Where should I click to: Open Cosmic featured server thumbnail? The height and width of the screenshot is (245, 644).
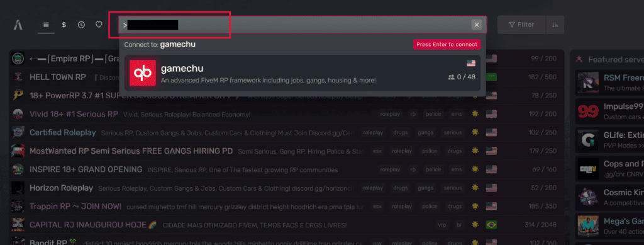588,198
